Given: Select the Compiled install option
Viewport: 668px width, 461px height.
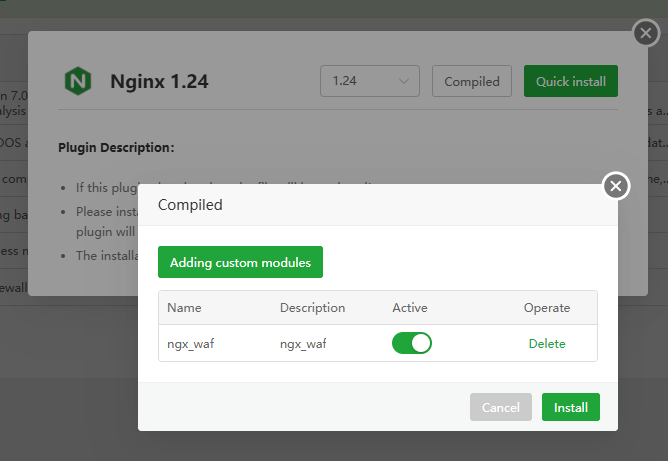Looking at the screenshot, I should (472, 81).
